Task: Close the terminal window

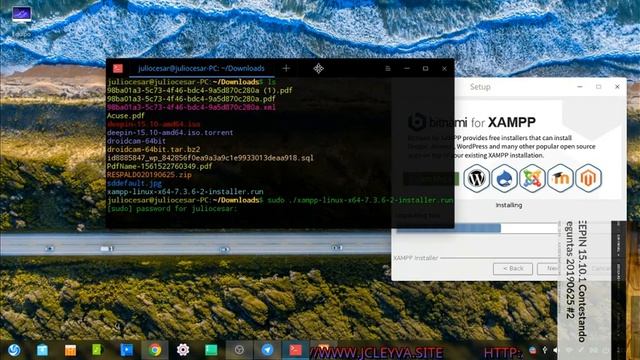Action: click(444, 69)
